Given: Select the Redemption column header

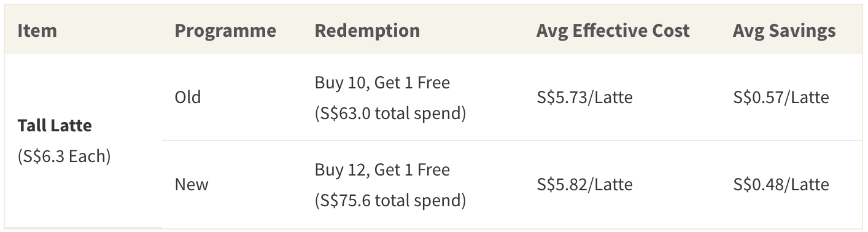Looking at the screenshot, I should (367, 31).
